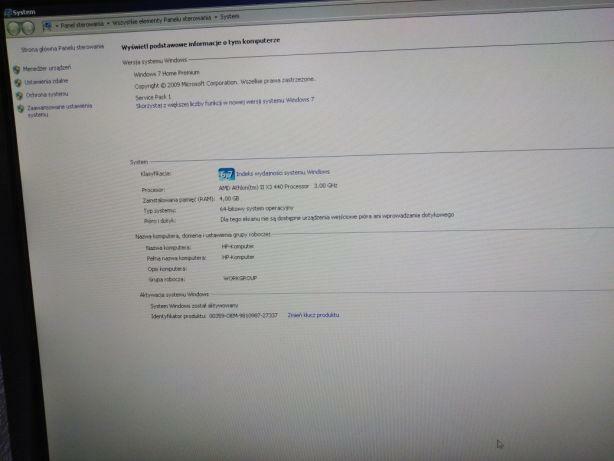
Task: Open Indeks wydajności systemu Windows link
Action: tap(283, 172)
